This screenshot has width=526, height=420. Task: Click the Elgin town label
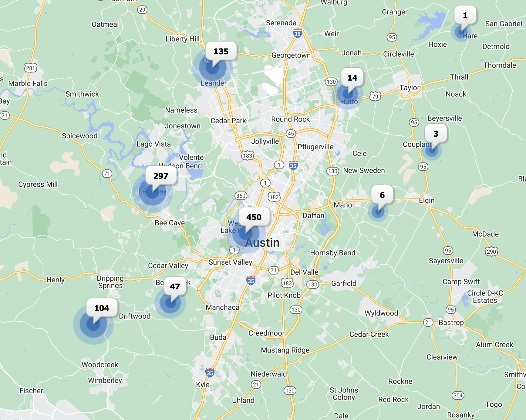click(427, 201)
